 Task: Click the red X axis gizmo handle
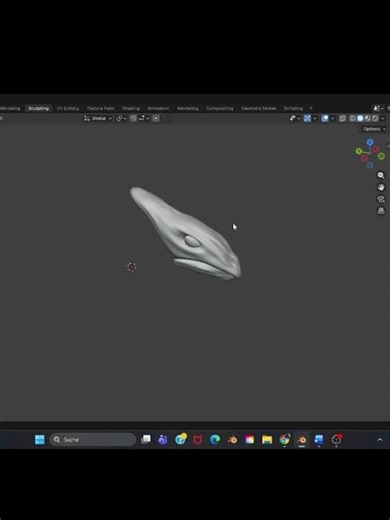[376, 149]
